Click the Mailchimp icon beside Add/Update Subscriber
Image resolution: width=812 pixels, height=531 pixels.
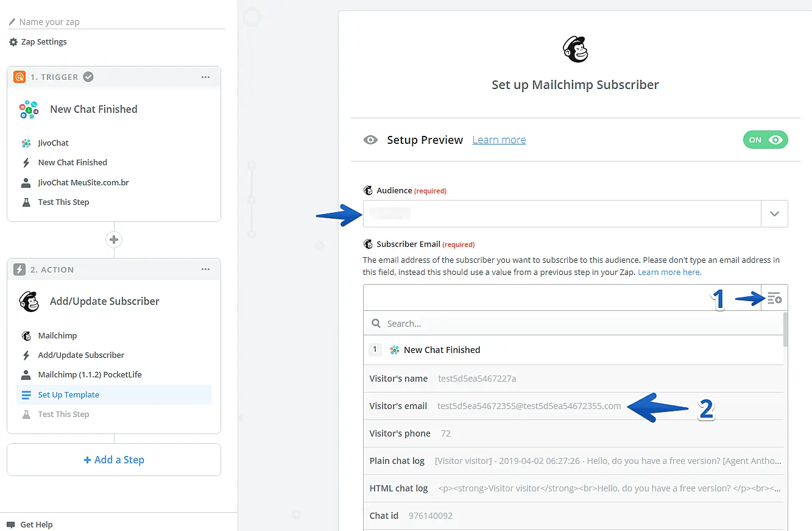click(29, 301)
